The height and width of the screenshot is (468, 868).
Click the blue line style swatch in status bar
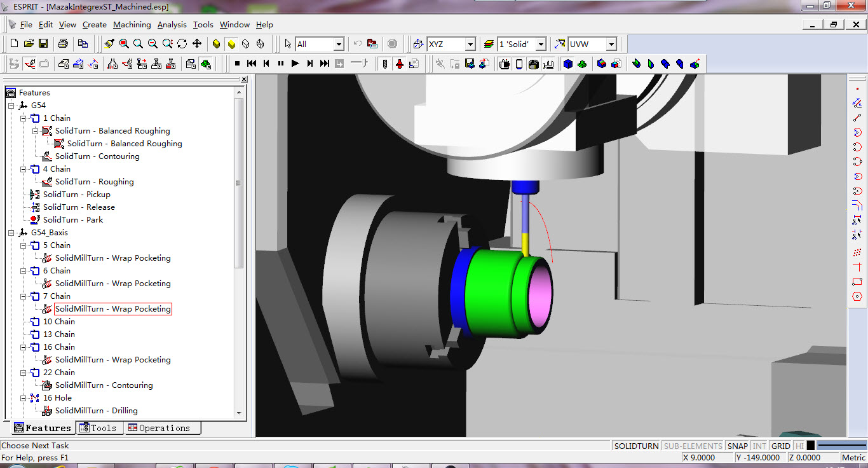pyautogui.click(x=842, y=446)
